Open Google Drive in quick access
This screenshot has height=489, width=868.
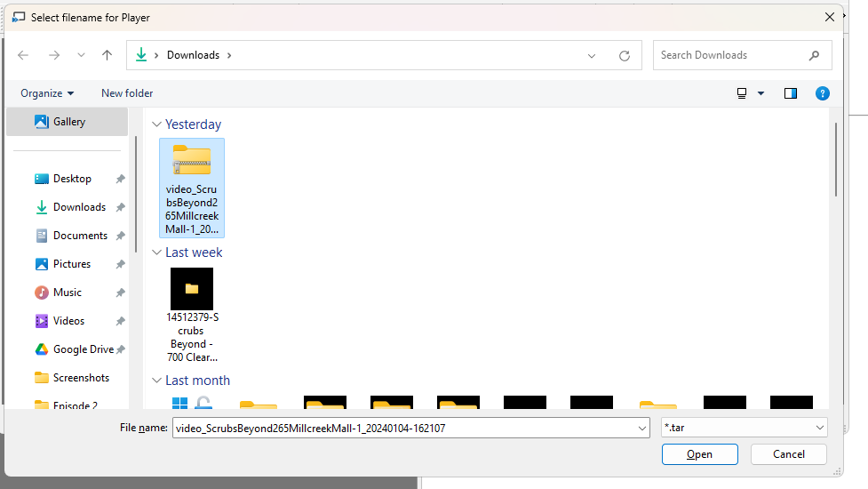(x=83, y=349)
